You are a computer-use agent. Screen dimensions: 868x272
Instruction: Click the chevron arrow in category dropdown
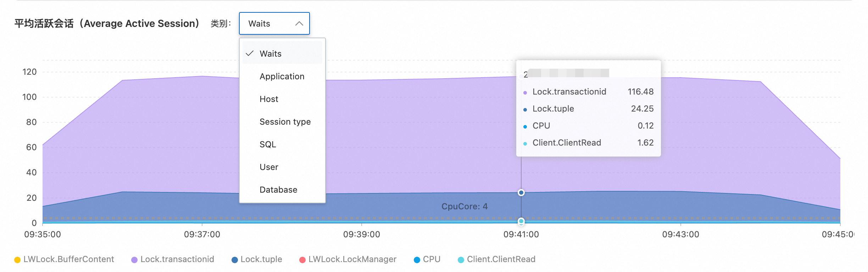[299, 24]
